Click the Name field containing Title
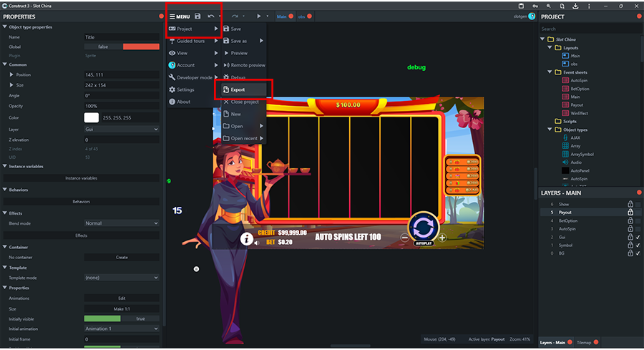 121,37
